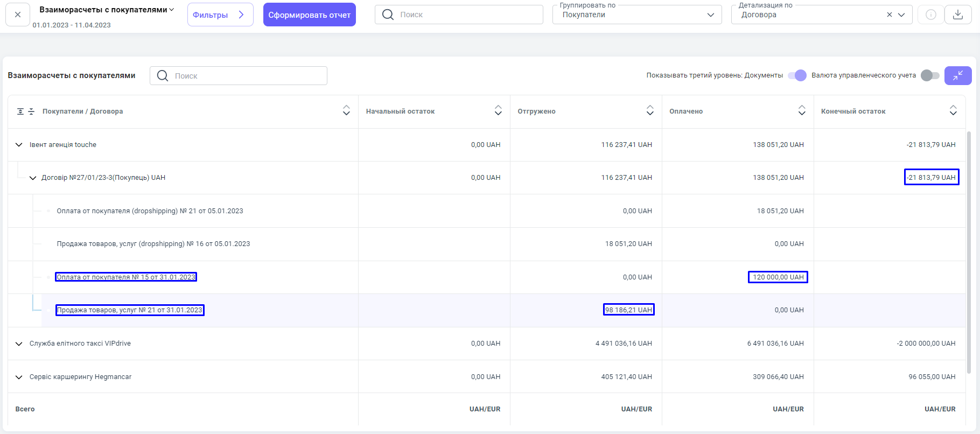This screenshot has width=980, height=434.
Task: Open document Продажа товаров, услуг № 21
Action: tap(130, 310)
